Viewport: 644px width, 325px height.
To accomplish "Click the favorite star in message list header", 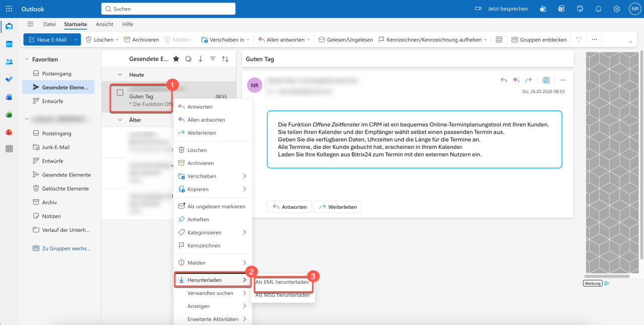I will click(x=176, y=59).
